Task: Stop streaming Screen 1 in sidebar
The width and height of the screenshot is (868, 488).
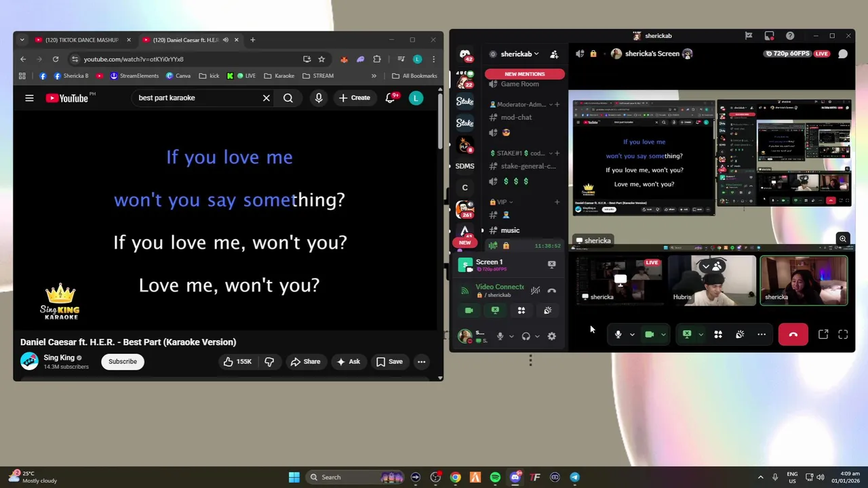Action: (552, 264)
